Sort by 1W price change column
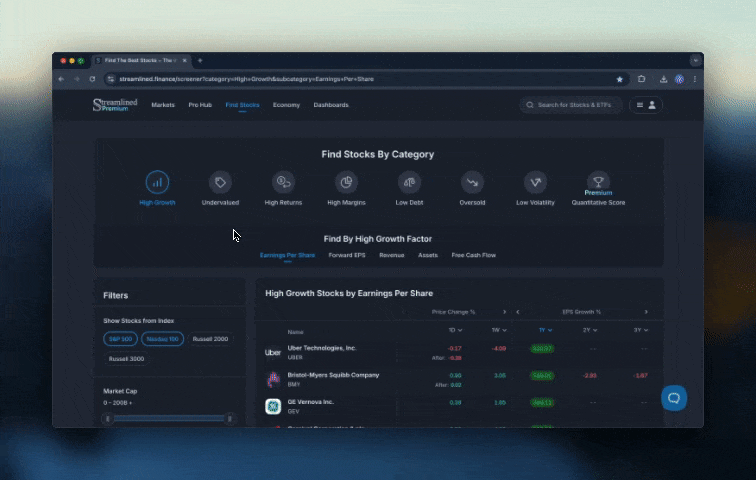This screenshot has height=480, width=756. [x=499, y=330]
